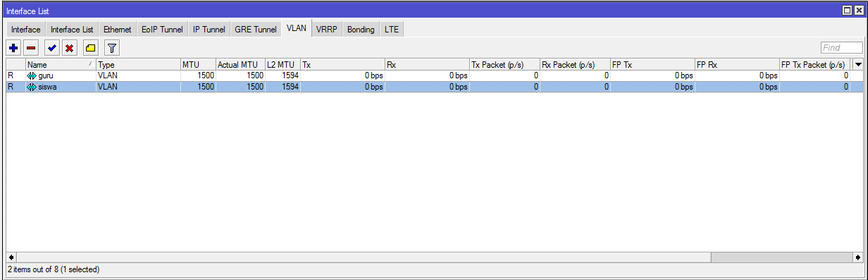Viewport: 868px width, 280px height.
Task: Click L2 MTU 1594 in guru row
Action: 290,75
